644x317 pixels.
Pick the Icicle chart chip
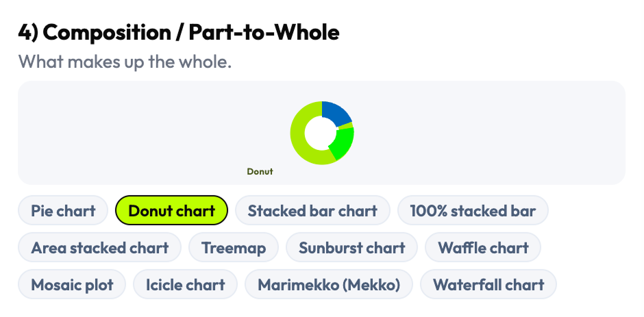point(185,284)
